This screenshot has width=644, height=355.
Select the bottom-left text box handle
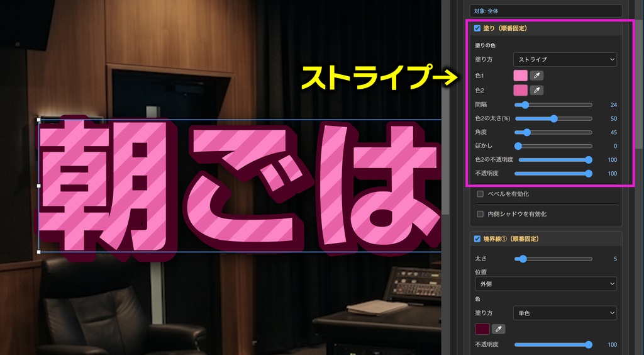coord(38,252)
